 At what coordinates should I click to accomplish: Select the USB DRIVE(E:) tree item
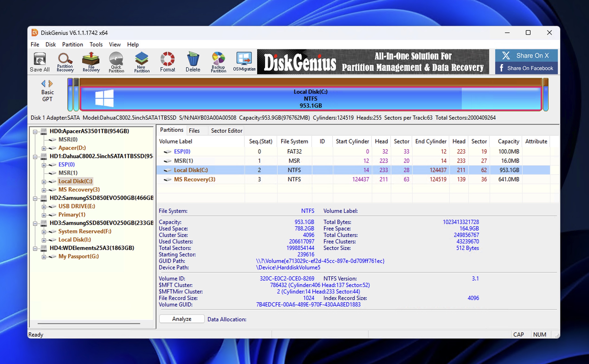pos(77,206)
